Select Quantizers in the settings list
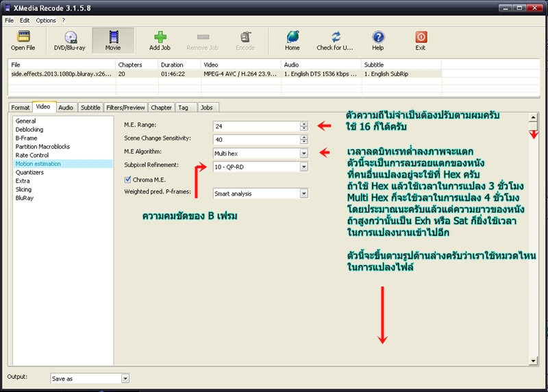This screenshot has height=392, width=548. 29,173
